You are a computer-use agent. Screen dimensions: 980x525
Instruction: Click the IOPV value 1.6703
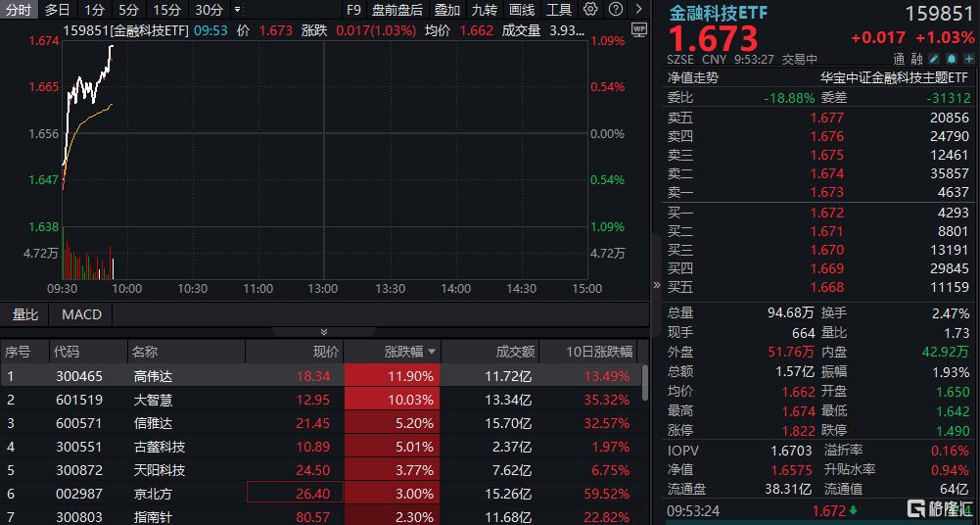[x=792, y=450]
